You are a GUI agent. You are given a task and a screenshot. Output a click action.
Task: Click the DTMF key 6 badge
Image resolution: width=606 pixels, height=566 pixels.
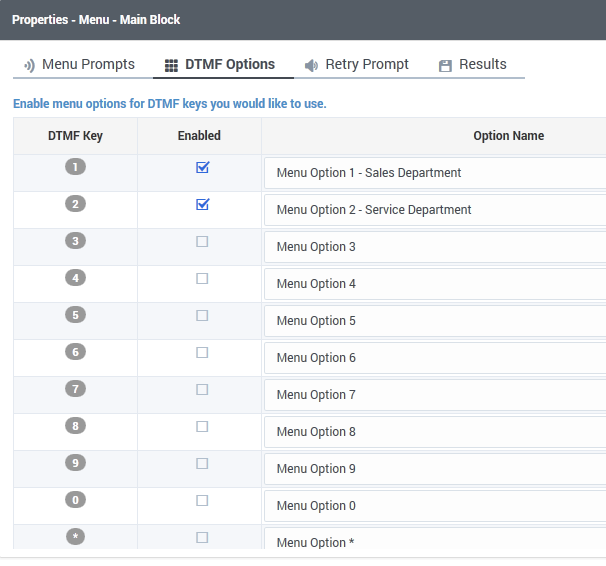(x=75, y=352)
